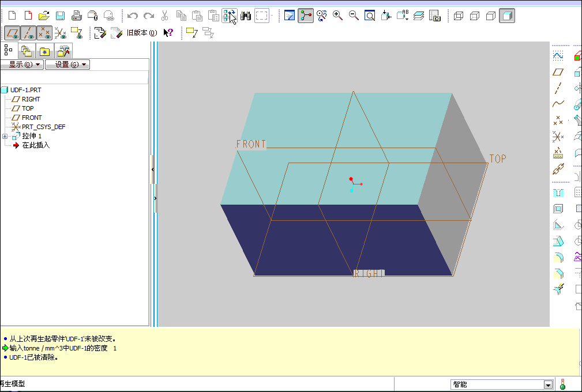Toggle annotation element display
582x392 pixels.
[77, 33]
